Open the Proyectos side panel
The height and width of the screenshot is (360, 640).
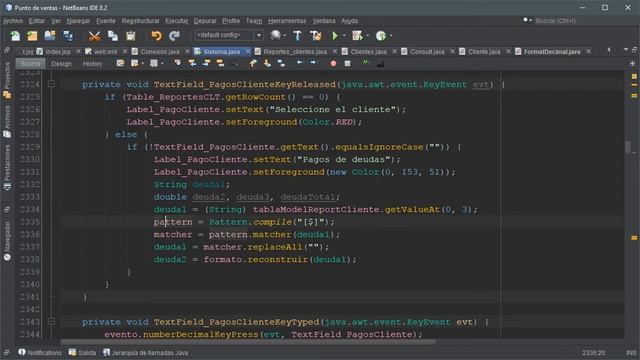click(7, 80)
